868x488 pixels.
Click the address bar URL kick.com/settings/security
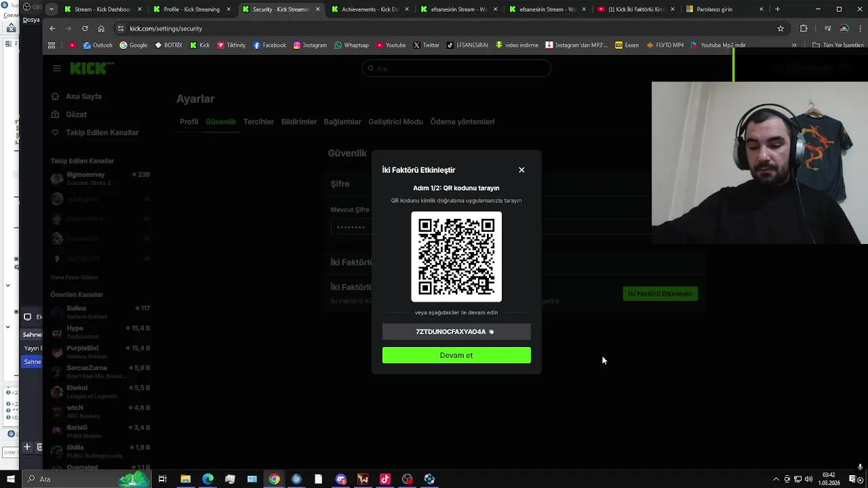(166, 28)
